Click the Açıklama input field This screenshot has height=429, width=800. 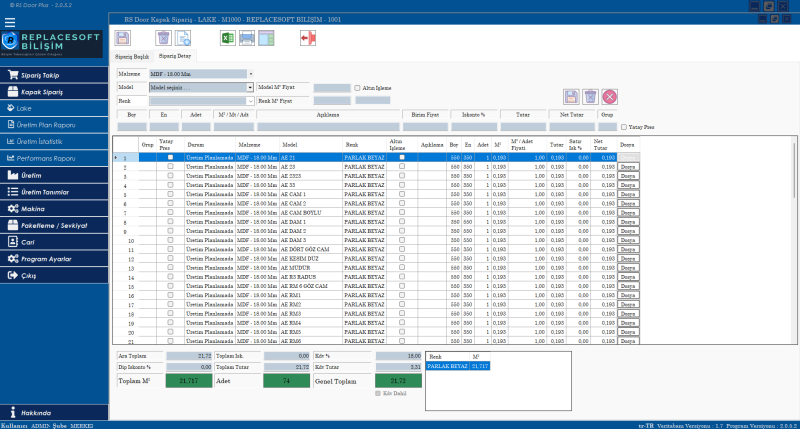coord(328,127)
